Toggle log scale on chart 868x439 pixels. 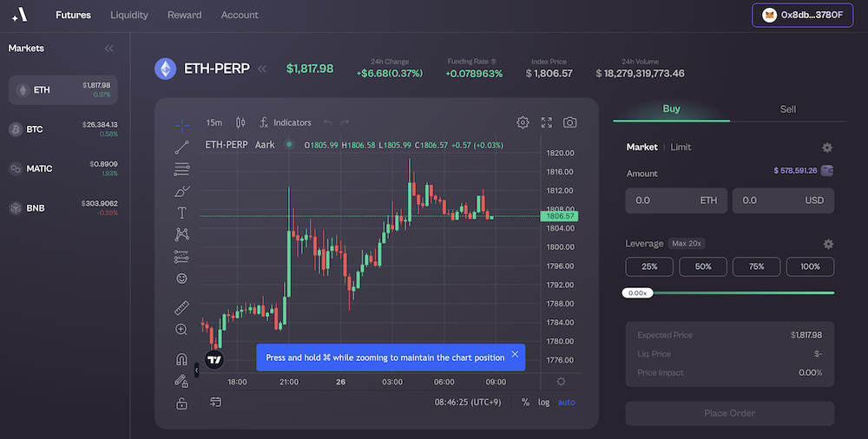point(543,403)
